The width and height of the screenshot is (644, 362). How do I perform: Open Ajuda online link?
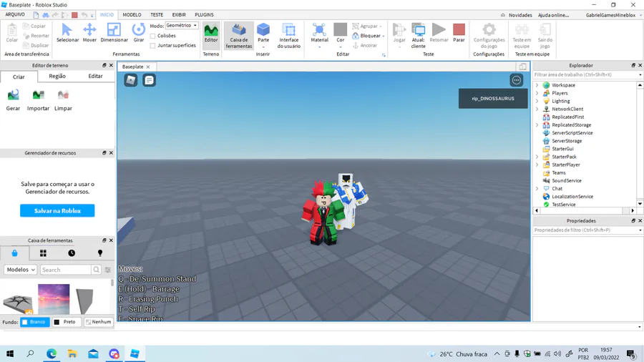point(553,15)
